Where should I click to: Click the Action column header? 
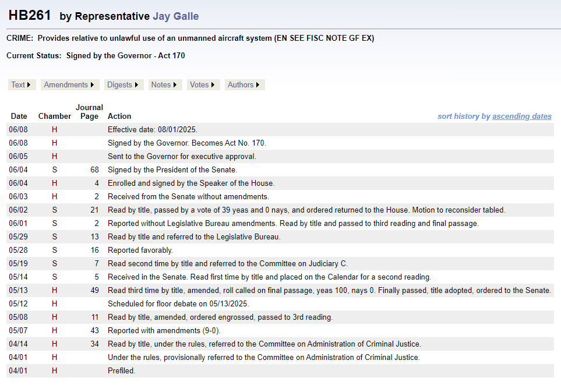click(x=119, y=116)
